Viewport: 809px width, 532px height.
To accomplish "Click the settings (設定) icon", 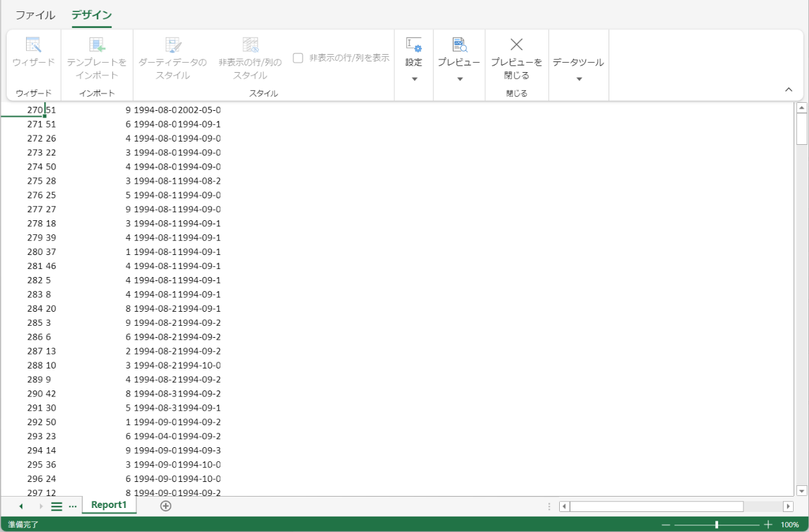I will click(414, 45).
